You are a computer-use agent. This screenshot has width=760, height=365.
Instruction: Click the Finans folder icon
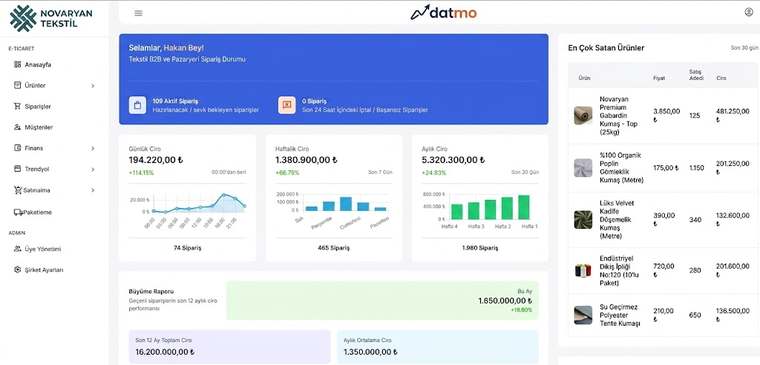point(17,148)
